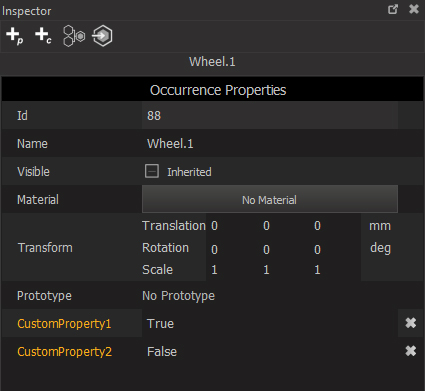Select the CustomProperty2 orange label
425x391 pixels.
point(64,352)
